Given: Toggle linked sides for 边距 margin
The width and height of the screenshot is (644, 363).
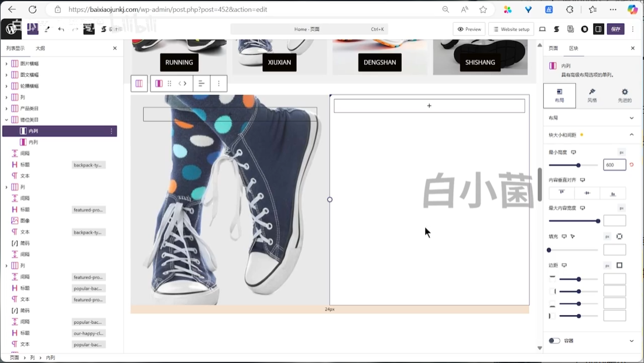Looking at the screenshot, I should coord(619,265).
